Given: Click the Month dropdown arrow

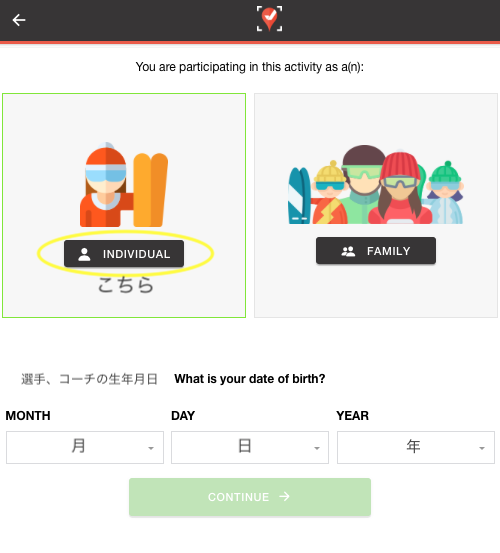Looking at the screenshot, I should tap(151, 448).
